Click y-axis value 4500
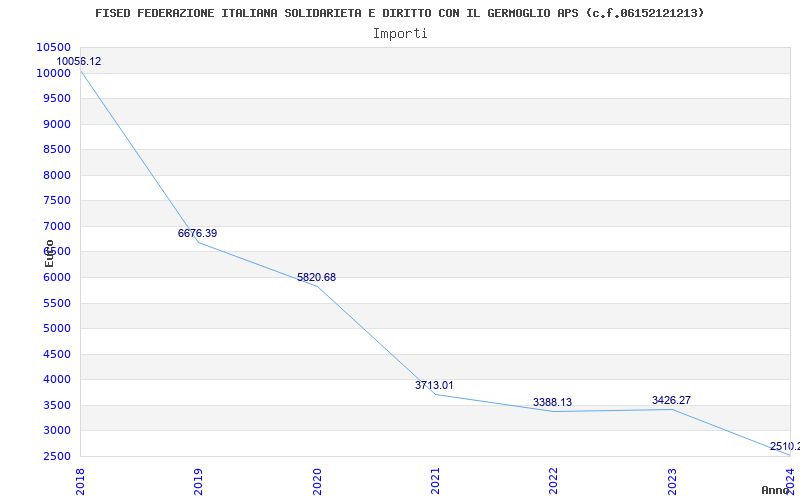Viewport: 800px width, 500px height. click(57, 354)
